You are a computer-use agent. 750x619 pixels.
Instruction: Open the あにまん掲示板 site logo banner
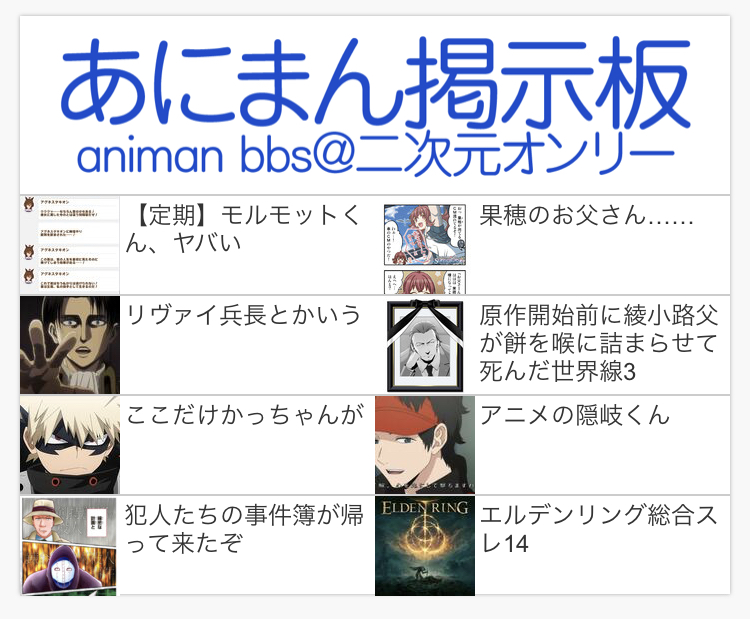375,105
